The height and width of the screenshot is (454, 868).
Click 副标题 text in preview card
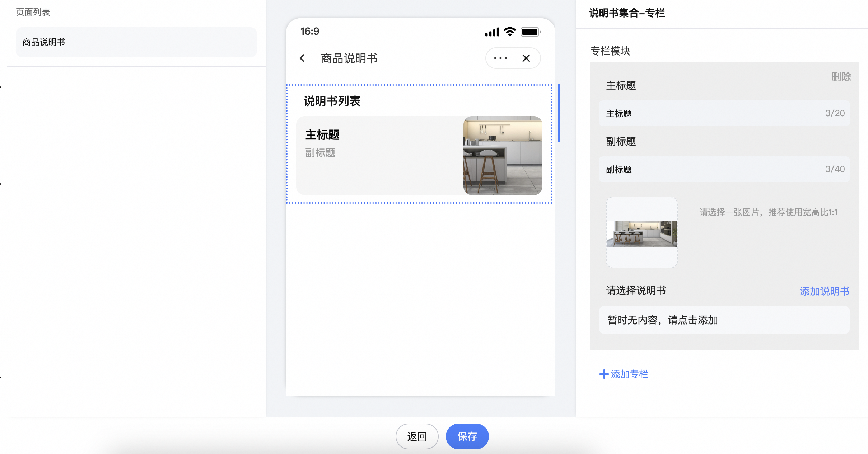pyautogui.click(x=320, y=153)
